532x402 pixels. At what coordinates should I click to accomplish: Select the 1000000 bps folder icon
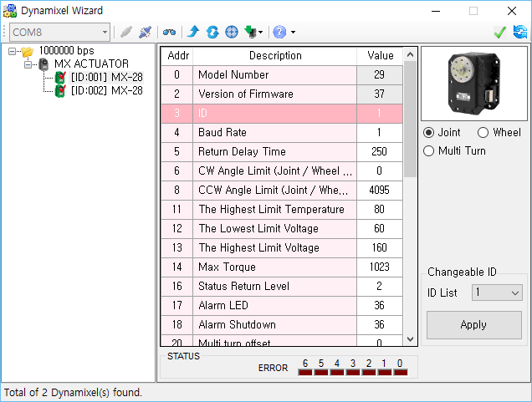click(28, 51)
